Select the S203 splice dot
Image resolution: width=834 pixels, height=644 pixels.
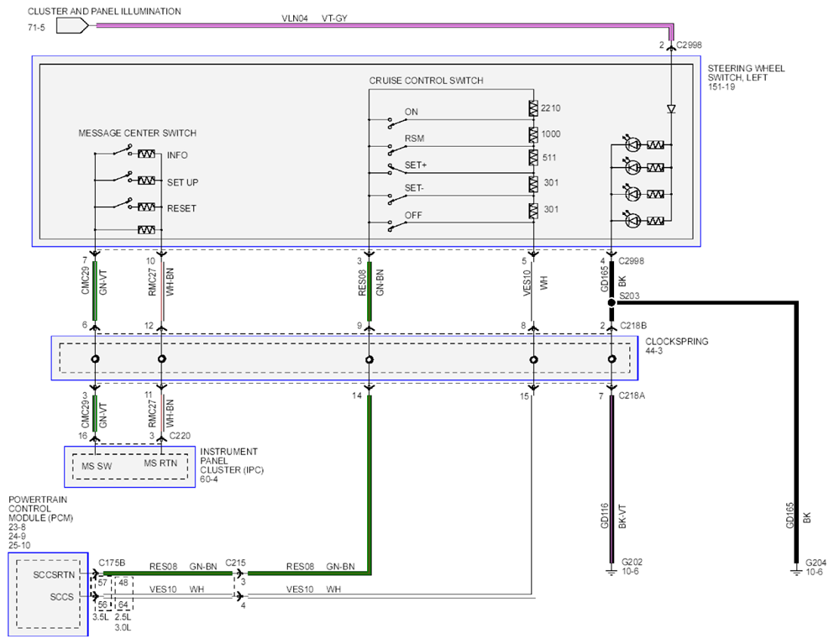[611, 302]
